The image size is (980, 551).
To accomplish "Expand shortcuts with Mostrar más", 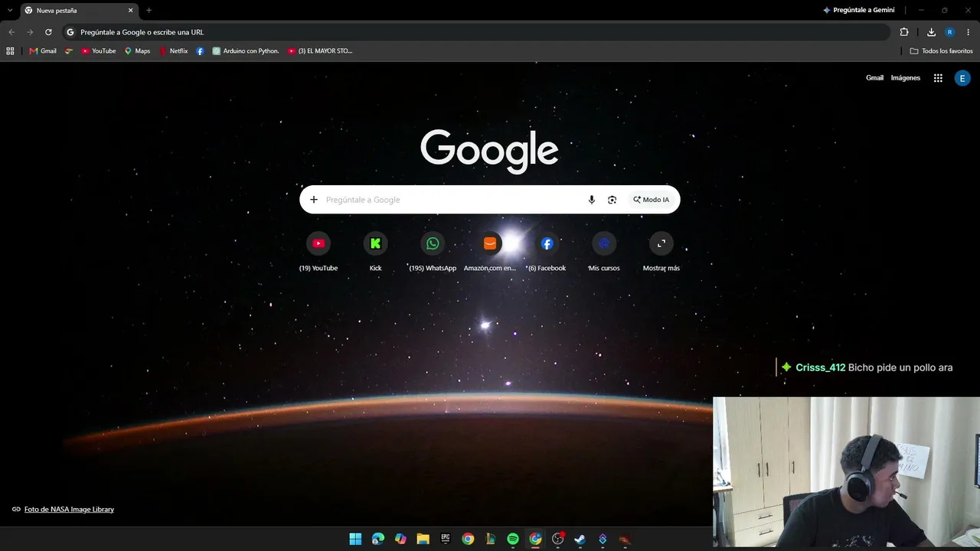I will pos(661,252).
